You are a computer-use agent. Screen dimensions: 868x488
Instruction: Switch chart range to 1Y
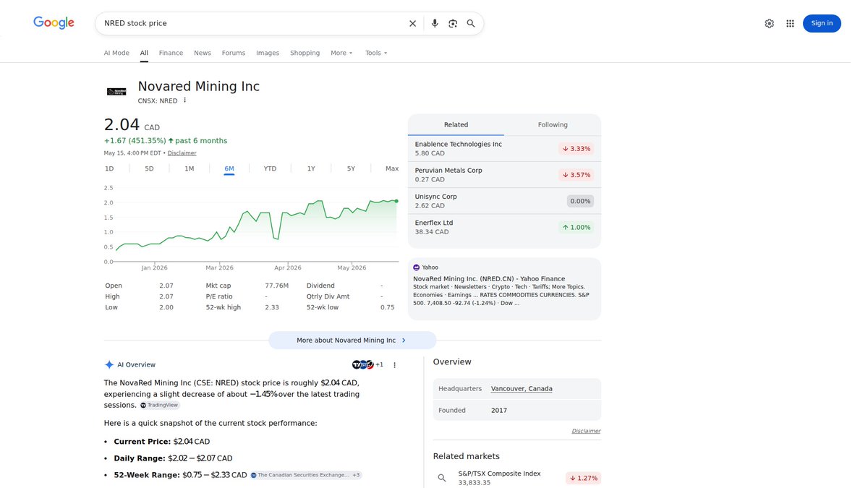tap(311, 168)
